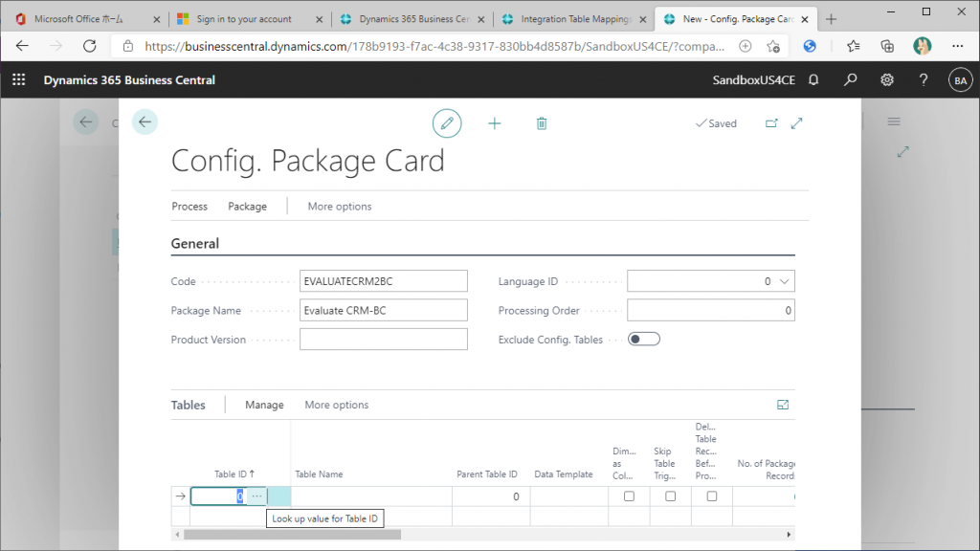Viewport: 980px width, 551px height.
Task: Delete the package with trash icon
Action: tap(542, 123)
